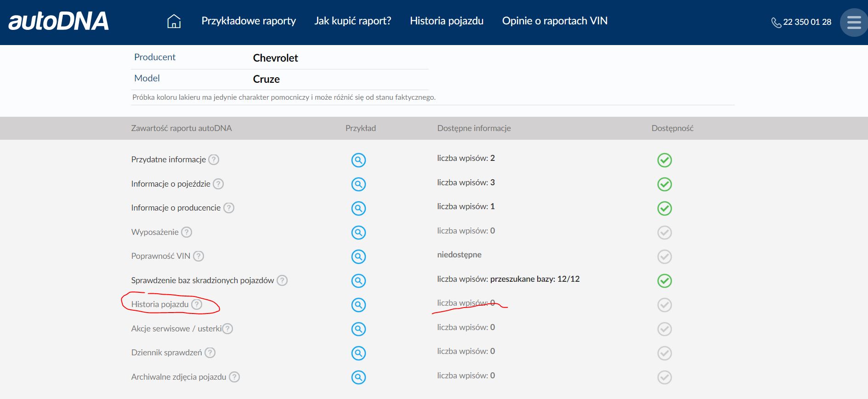
Task: Click the Poprawność VIN row label
Action: 161,256
